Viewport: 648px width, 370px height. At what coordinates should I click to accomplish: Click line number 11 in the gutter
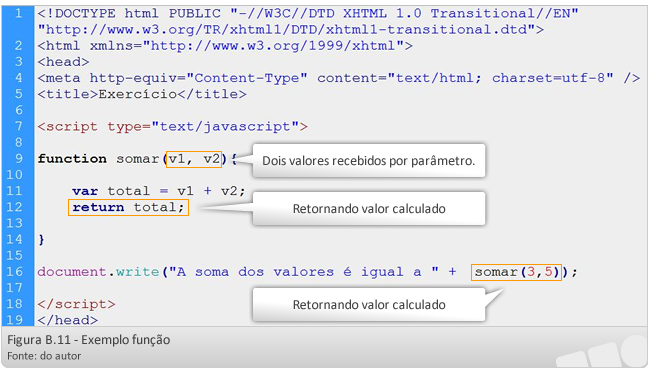point(14,191)
